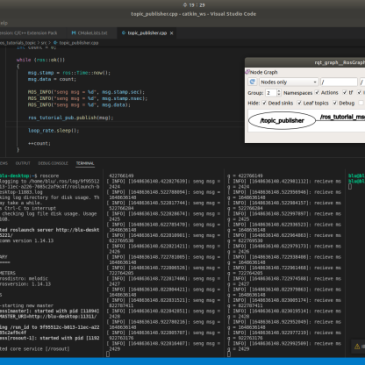
Task: Refresh the ROS node graph
Action: pos(252,82)
